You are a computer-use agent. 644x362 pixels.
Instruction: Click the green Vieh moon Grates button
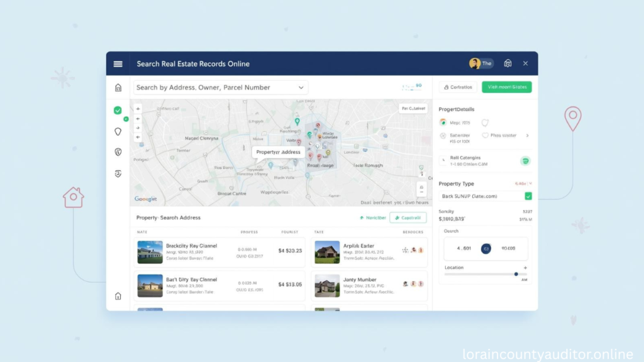(506, 87)
